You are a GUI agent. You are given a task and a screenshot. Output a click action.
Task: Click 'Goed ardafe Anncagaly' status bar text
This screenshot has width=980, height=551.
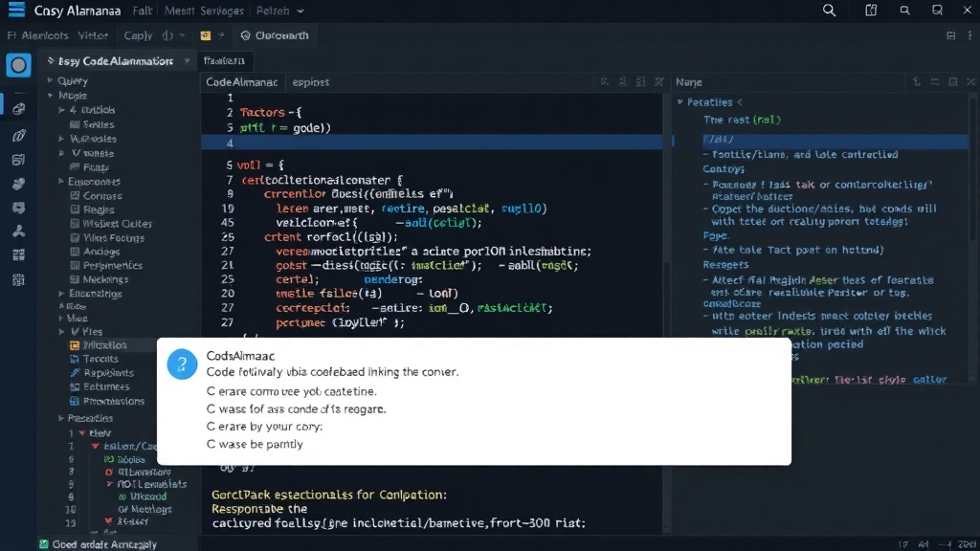pyautogui.click(x=104, y=544)
